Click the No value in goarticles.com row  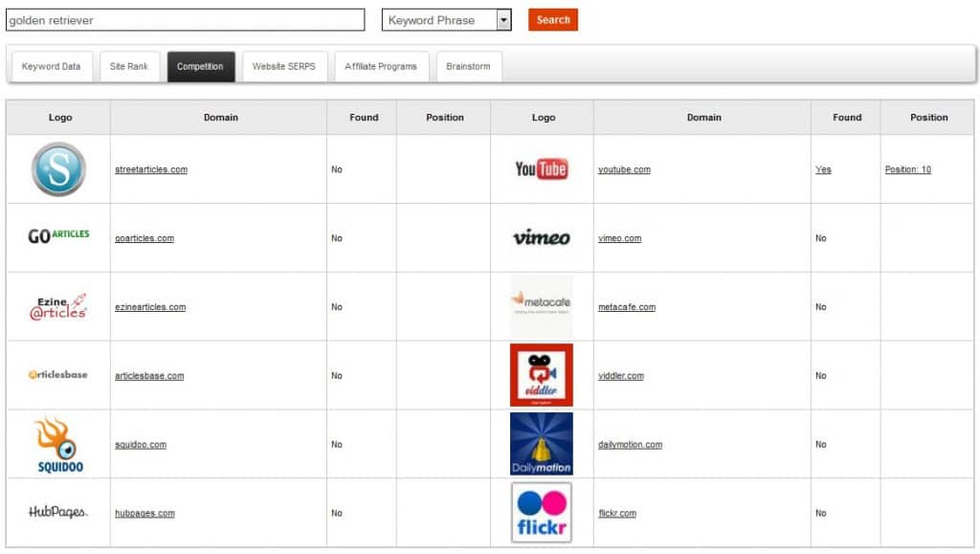click(x=337, y=238)
